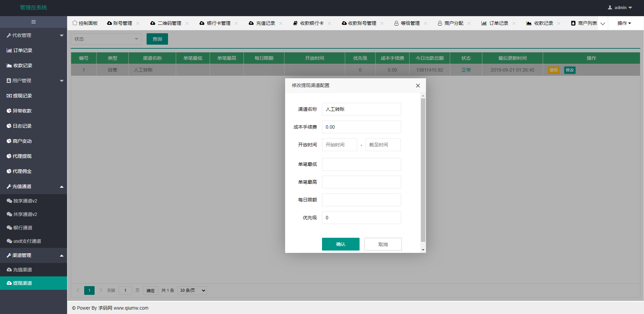Click the 取消 button in dialog
The image size is (644, 314).
point(383,244)
